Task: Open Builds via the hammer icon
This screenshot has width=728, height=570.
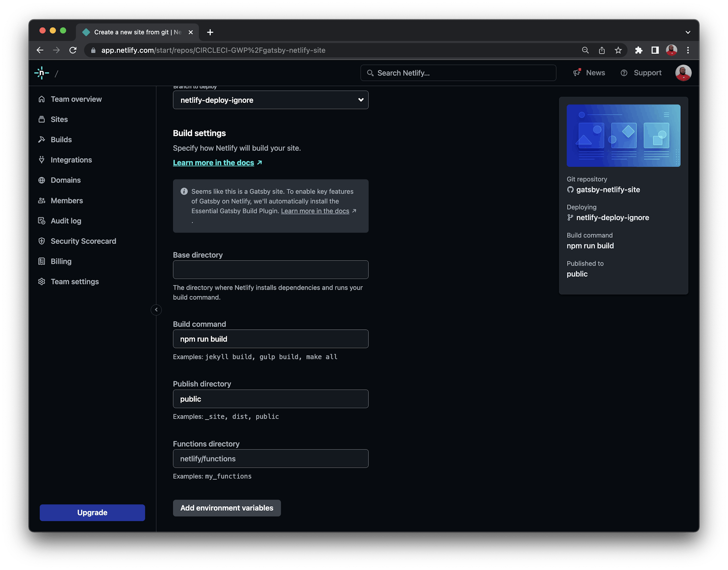Action: (x=42, y=139)
